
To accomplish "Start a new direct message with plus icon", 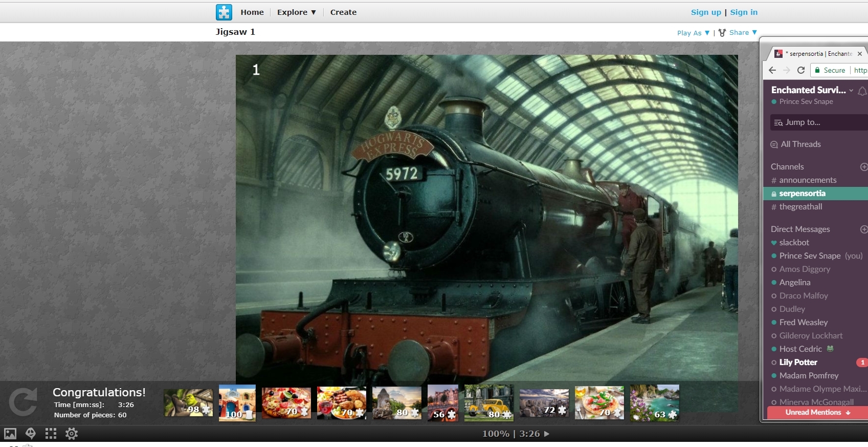I will 864,229.
